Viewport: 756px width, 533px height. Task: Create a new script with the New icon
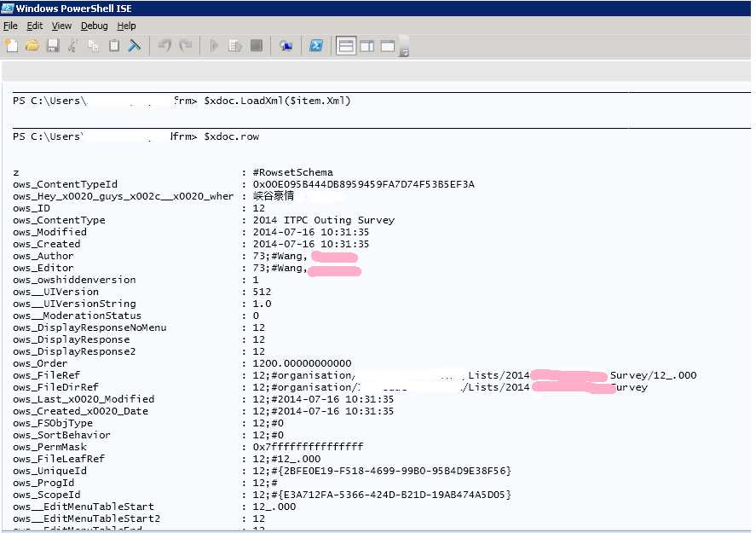point(12,46)
